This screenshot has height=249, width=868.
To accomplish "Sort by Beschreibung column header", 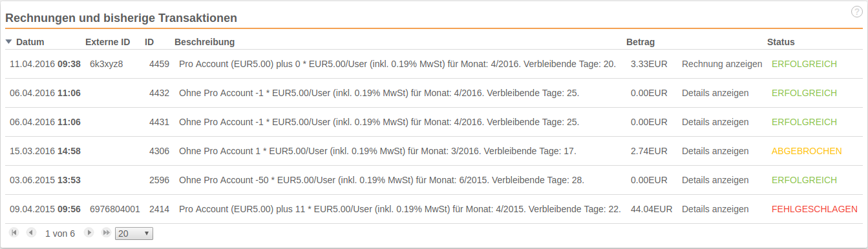I will pyautogui.click(x=204, y=42).
